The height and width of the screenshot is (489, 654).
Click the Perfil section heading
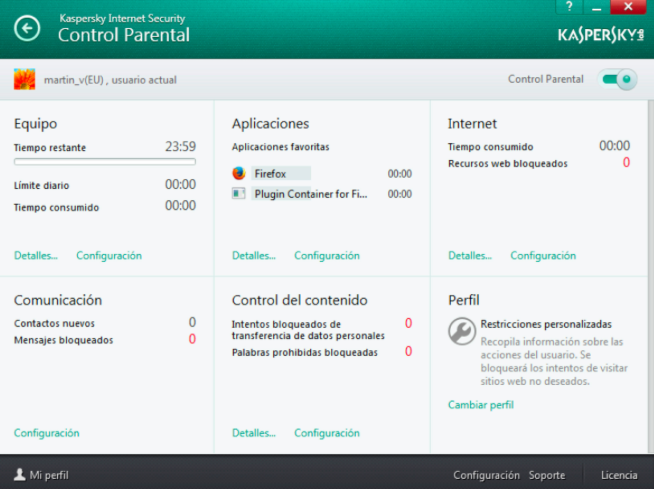(464, 300)
